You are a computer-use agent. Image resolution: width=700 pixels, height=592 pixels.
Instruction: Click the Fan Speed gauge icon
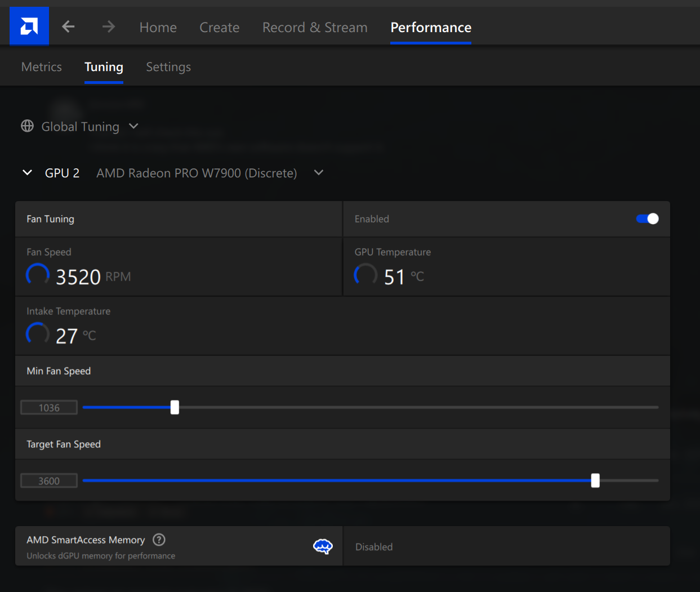click(38, 275)
